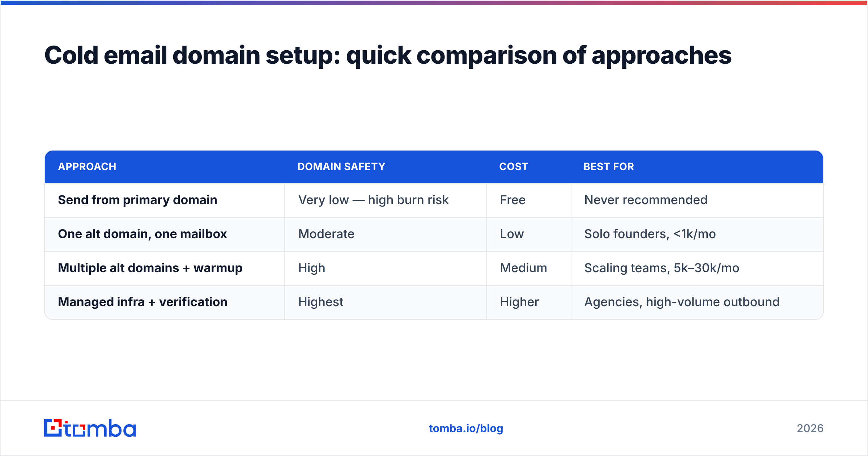Click "Scaling teams, 5k–30k/mo" cell
This screenshot has width=868, height=456.
[697, 268]
